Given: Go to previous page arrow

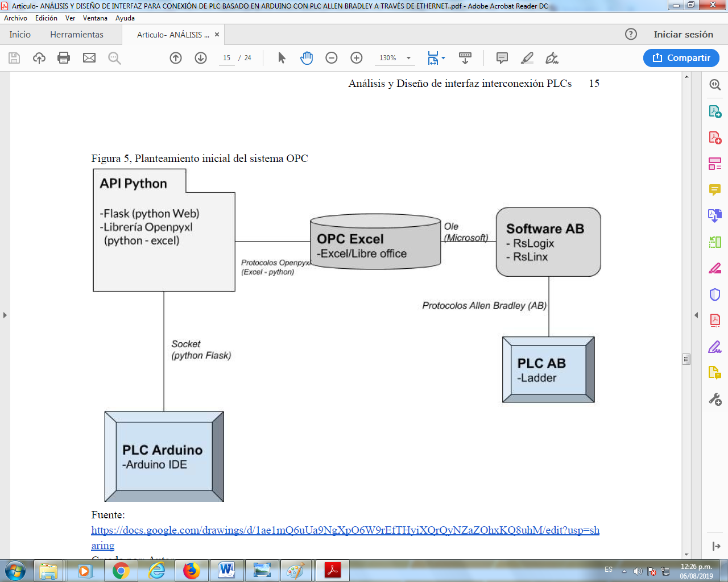Looking at the screenshot, I should 176,58.
